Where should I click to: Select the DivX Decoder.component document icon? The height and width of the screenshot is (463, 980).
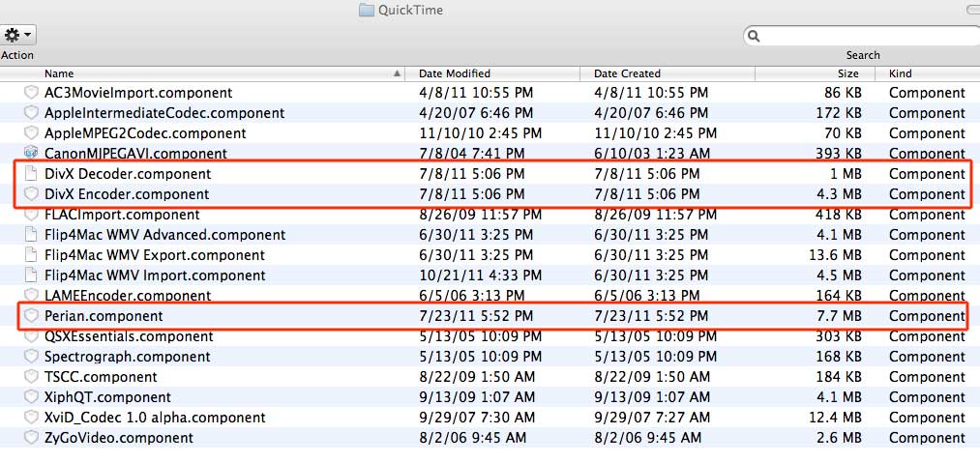(x=31, y=174)
